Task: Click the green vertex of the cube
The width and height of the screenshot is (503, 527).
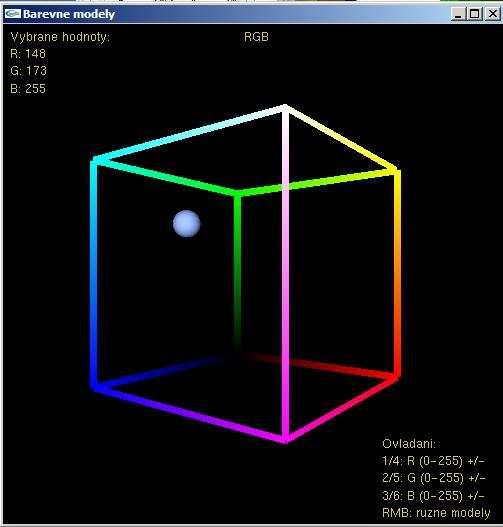Action: 238,194
